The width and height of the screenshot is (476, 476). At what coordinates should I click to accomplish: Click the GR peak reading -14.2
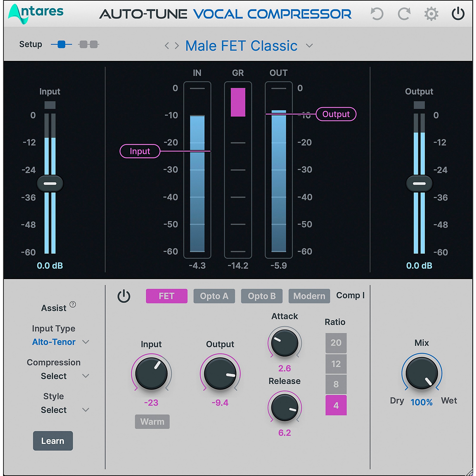pyautogui.click(x=238, y=266)
